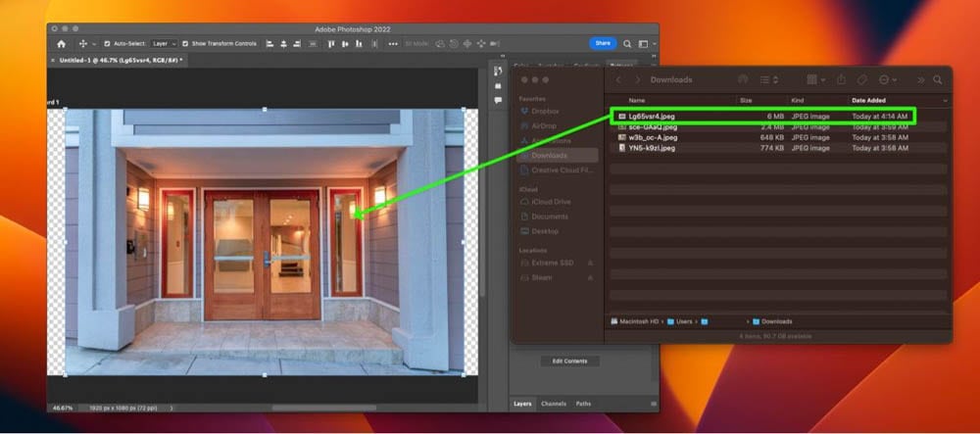Select the Untitled-1 document tab
980x434 pixels.
(x=120, y=61)
